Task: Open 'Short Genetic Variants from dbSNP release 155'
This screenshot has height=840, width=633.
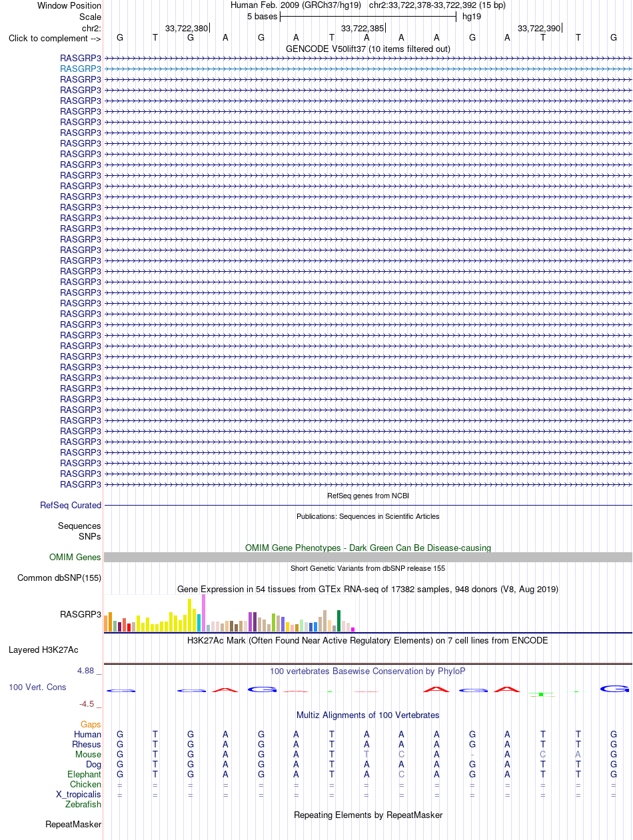Action: (368, 568)
